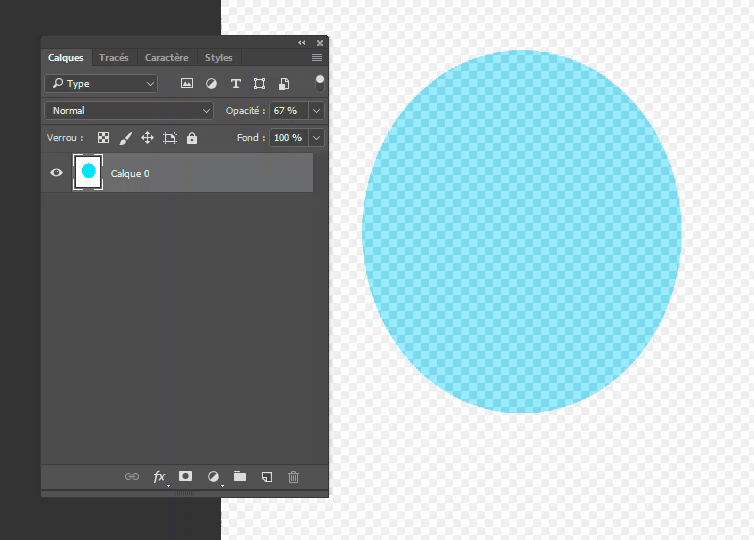Filter layers by text layers icon

(x=236, y=84)
